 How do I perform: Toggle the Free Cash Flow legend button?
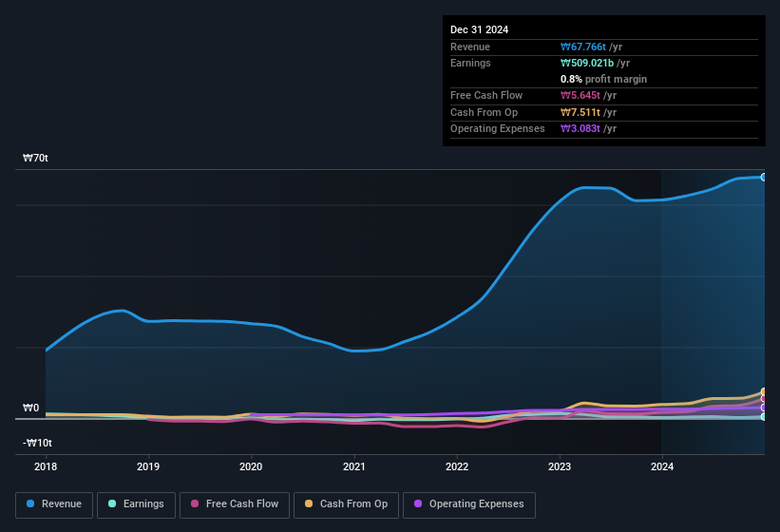tap(235, 505)
